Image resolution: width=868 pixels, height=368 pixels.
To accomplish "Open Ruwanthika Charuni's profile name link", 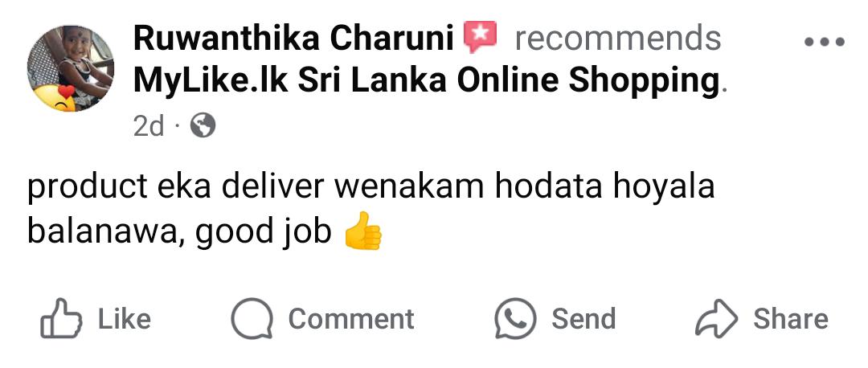I will tap(293, 38).
